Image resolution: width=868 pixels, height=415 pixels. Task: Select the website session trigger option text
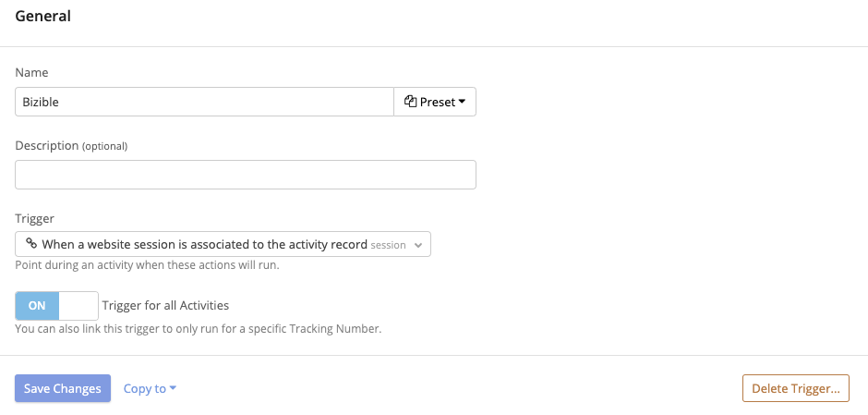point(205,244)
